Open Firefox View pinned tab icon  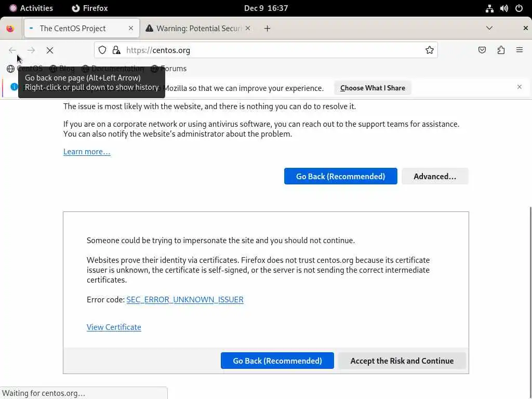[10, 29]
